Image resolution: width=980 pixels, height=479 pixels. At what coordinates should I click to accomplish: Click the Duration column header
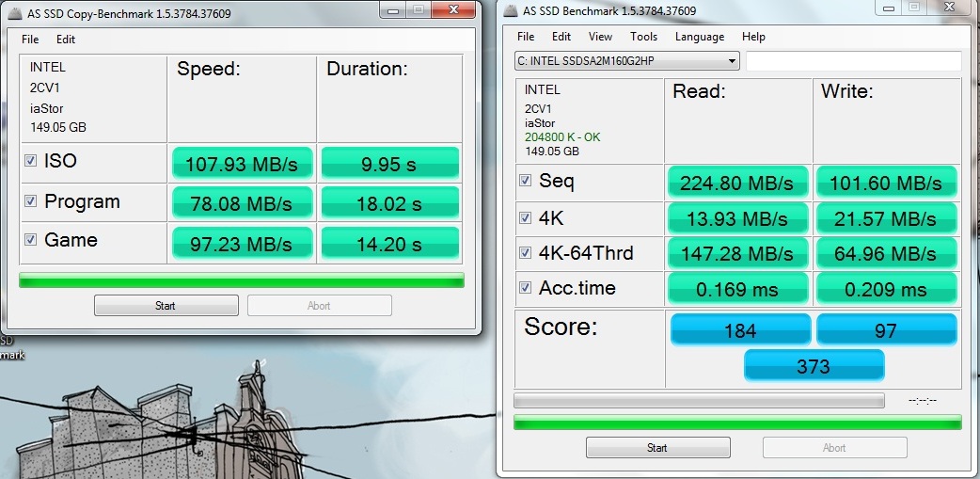click(x=367, y=69)
